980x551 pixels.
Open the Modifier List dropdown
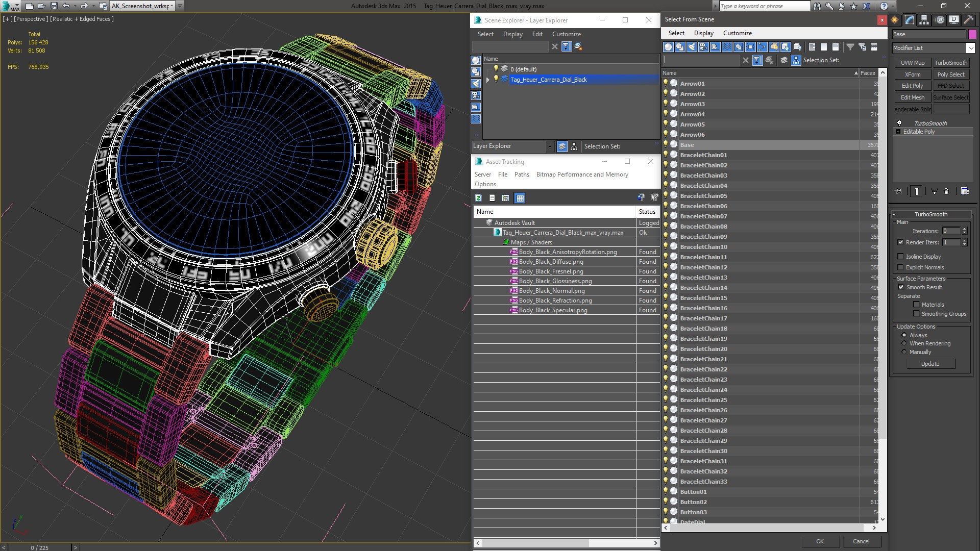934,48
